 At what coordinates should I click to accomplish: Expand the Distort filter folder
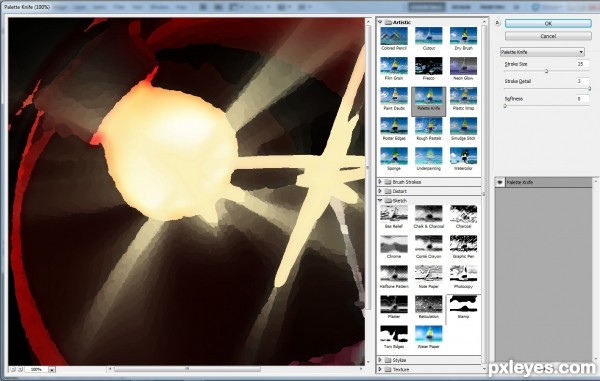tap(380, 191)
